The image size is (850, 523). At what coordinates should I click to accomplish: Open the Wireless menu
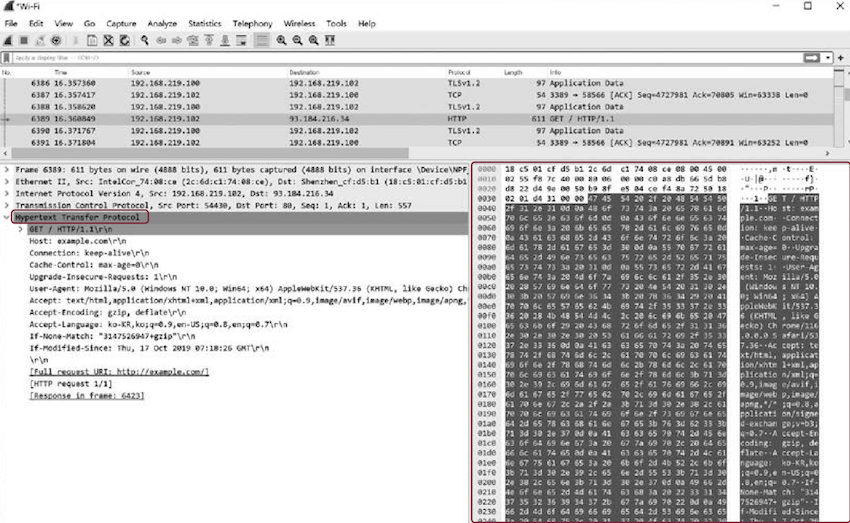pyautogui.click(x=299, y=23)
